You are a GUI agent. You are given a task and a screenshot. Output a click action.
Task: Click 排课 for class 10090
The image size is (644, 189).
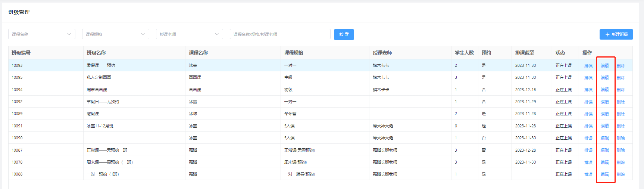tap(588, 138)
